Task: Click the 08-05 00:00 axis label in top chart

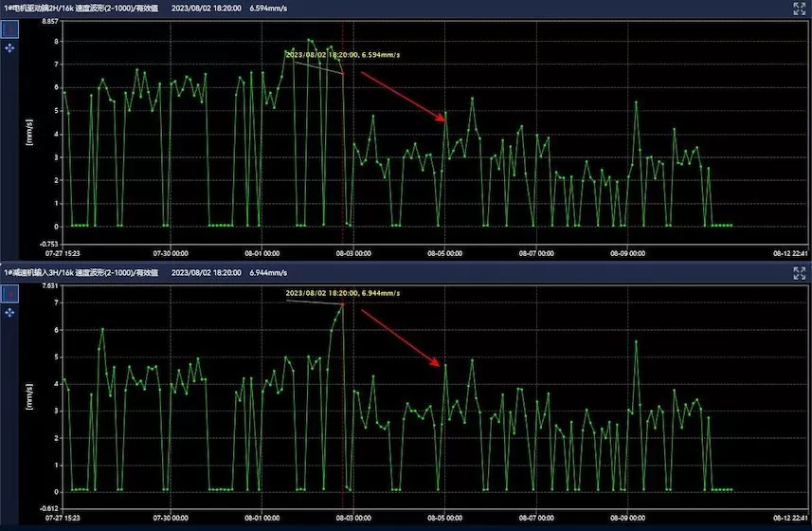Action: pos(442,253)
